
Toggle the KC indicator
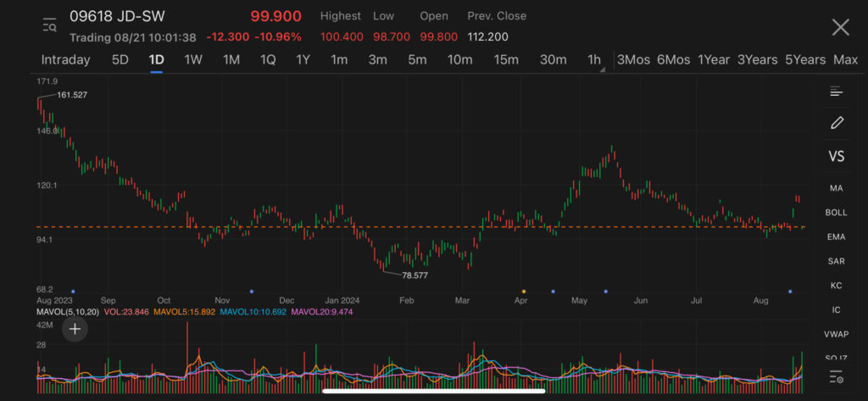click(x=836, y=285)
